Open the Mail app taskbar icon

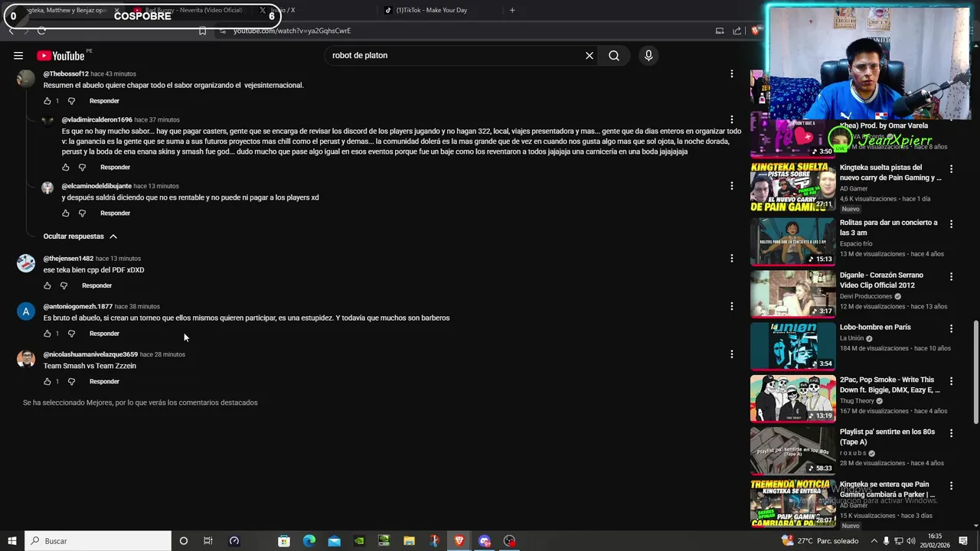tap(335, 541)
